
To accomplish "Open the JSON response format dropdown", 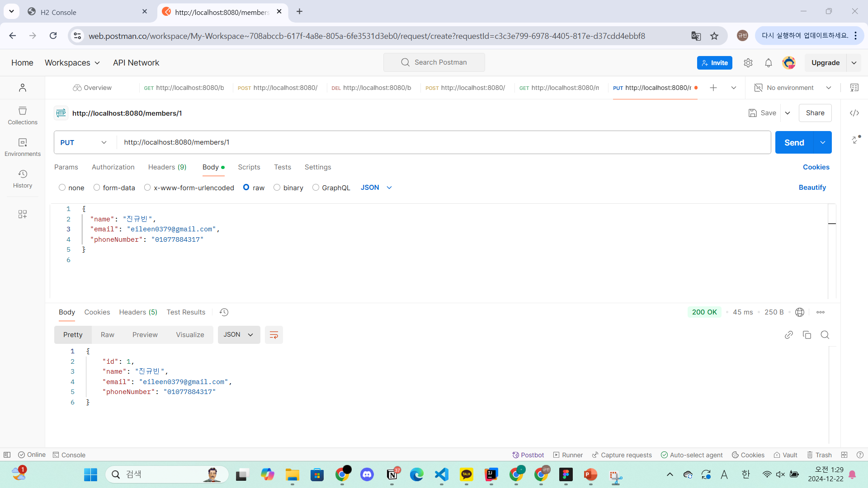I will pyautogui.click(x=238, y=335).
